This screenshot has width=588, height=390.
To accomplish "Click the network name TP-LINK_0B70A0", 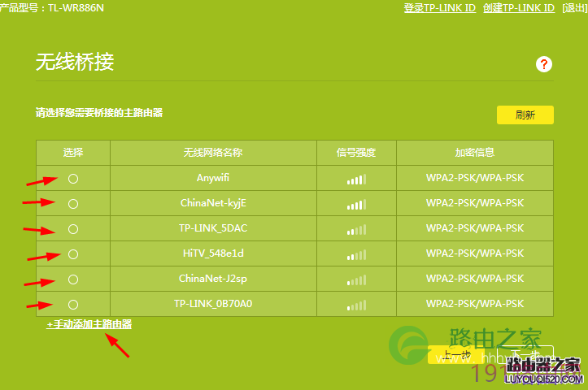I will tap(213, 303).
